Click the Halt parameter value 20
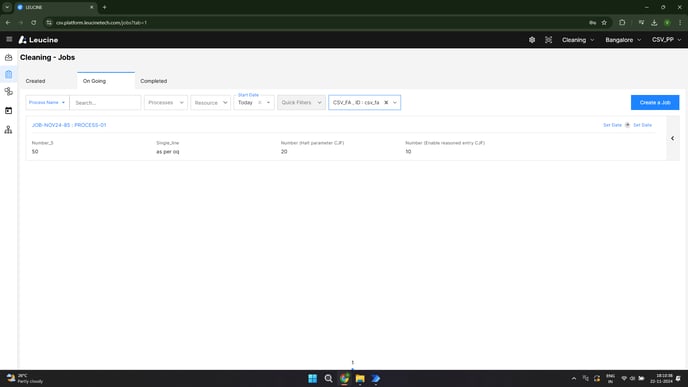This screenshot has width=688, height=387. 284,152
